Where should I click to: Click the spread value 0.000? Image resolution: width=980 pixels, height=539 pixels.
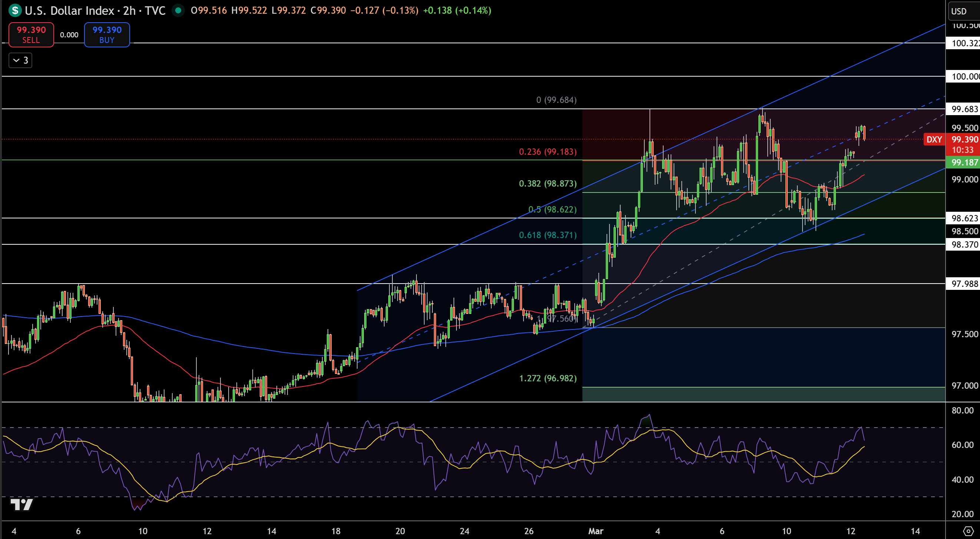pos(69,35)
